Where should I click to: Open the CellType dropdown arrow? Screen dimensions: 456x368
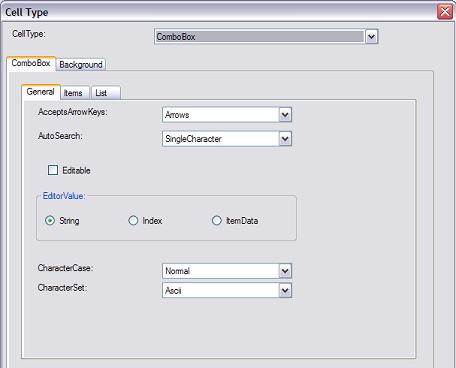(371, 37)
